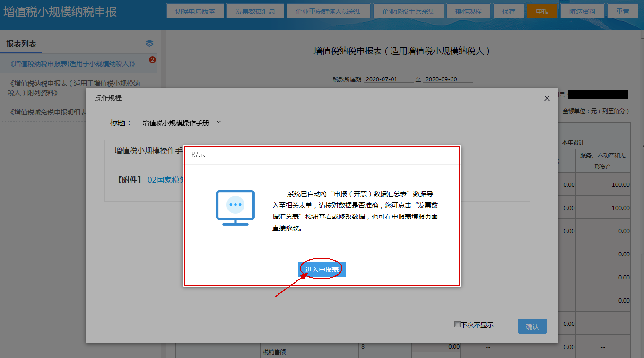Open 企业退役士兵采集 collection tool
The height and width of the screenshot is (358, 644).
409,10
